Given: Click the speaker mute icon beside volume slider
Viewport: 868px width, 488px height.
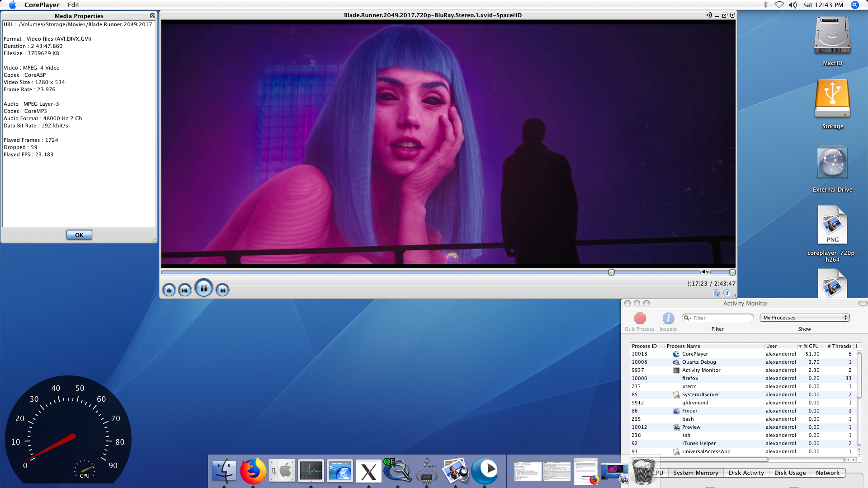Looking at the screenshot, I should click(705, 272).
